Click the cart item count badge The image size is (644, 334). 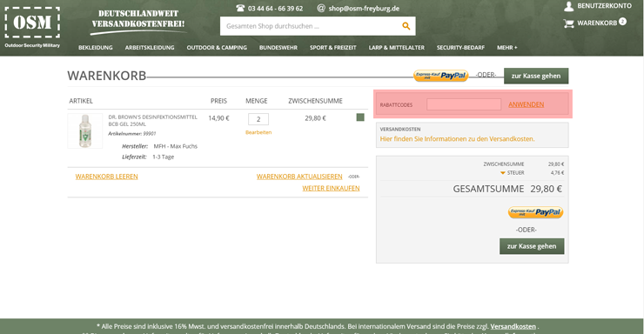click(622, 22)
